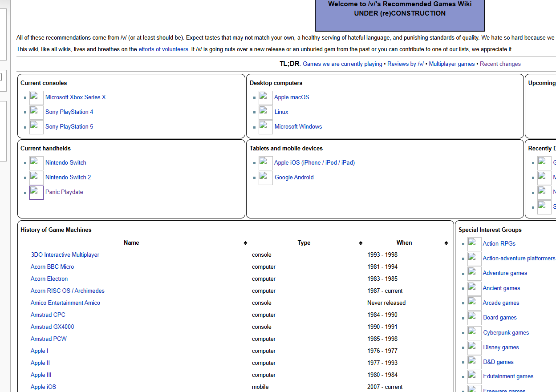Click the Board games icon image

pyautogui.click(x=475, y=318)
